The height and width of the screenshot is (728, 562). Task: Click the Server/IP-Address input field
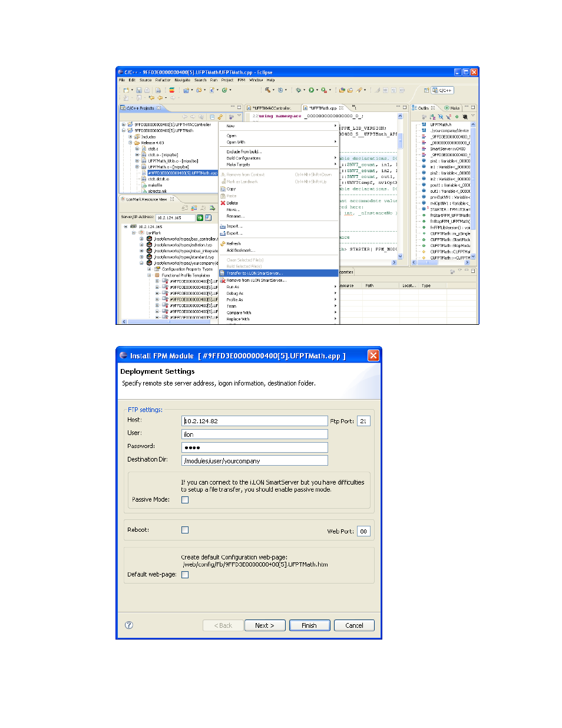pyautogui.click(x=175, y=218)
